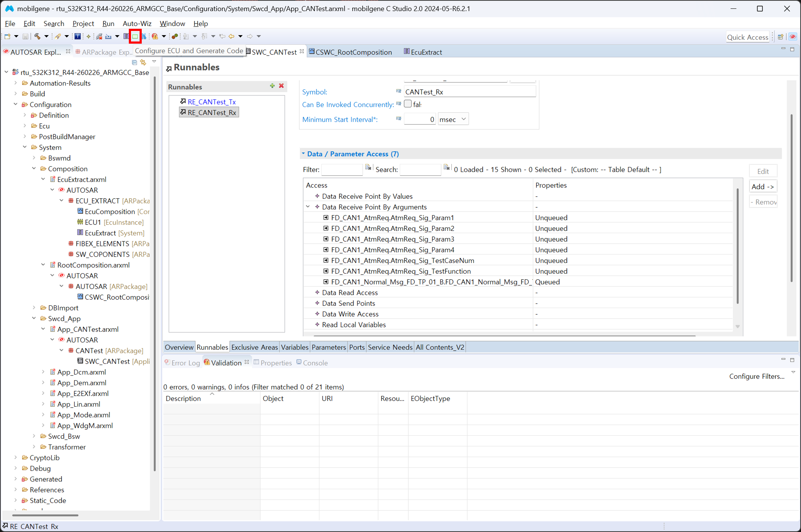Click the green Configure ECU and Generate Code icon
Viewport: 801px width, 532px height.
135,36
